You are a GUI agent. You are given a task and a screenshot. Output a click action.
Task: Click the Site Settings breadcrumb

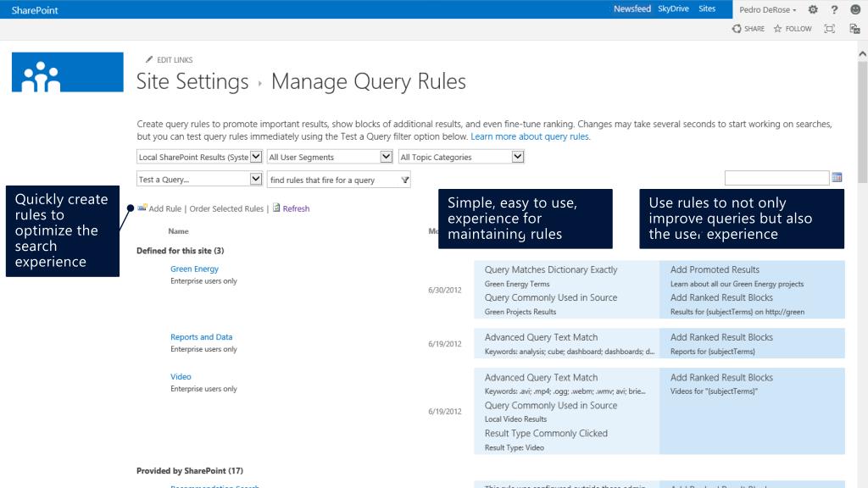point(192,82)
